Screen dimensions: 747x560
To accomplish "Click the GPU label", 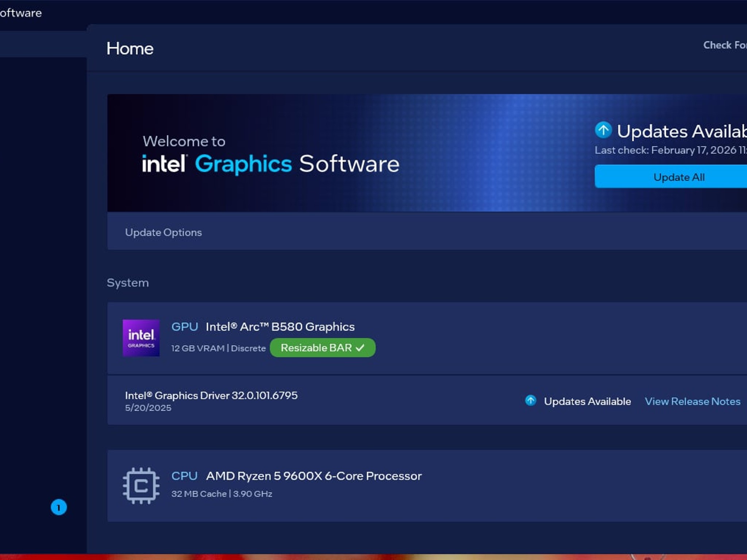I will [185, 327].
